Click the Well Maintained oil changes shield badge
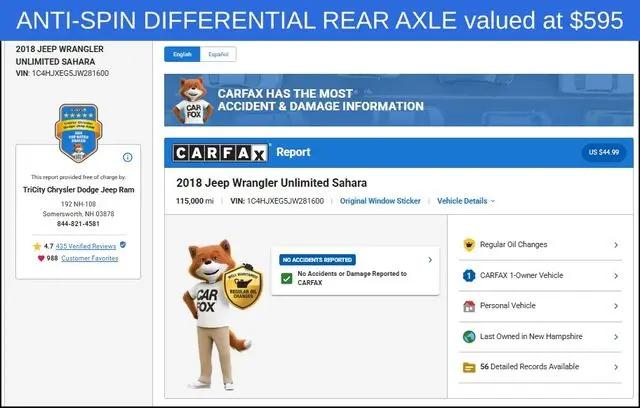 click(243, 286)
